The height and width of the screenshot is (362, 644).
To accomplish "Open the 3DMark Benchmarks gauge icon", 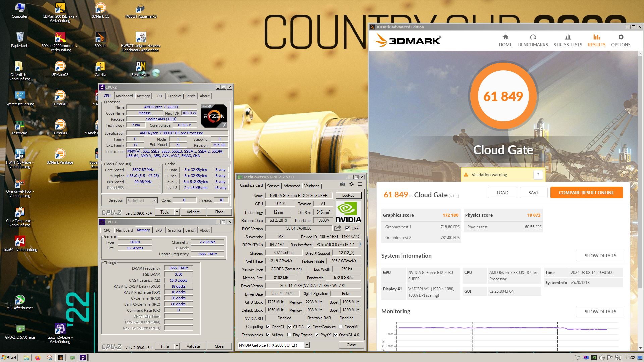I will [533, 37].
